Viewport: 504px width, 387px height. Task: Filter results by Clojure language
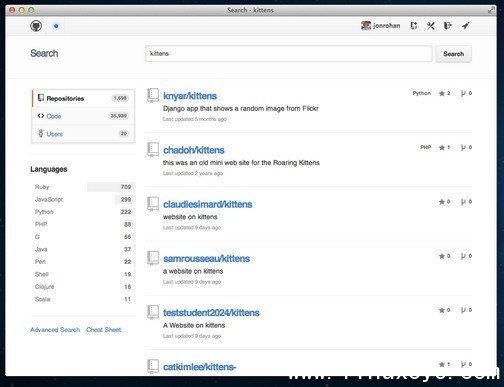pyautogui.click(x=83, y=287)
